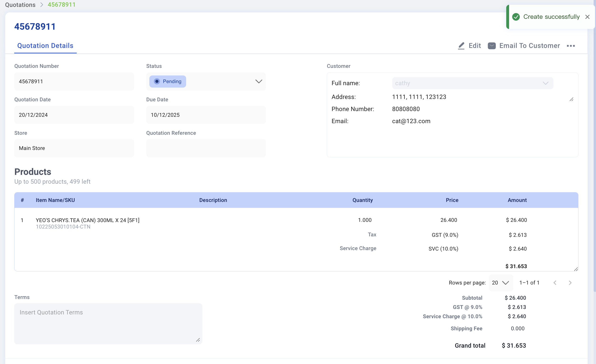Image resolution: width=596 pixels, height=364 pixels.
Task: Click the breadcrumb separator chevron
Action: click(x=42, y=5)
